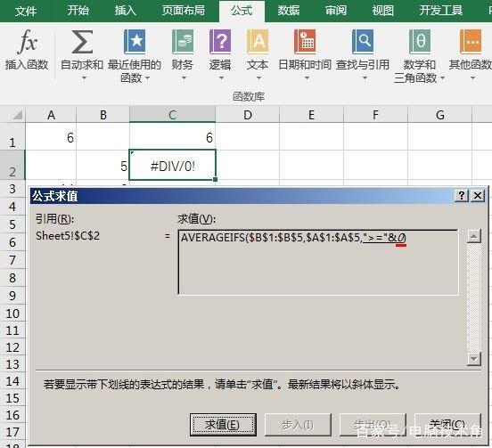Screen dimensions: 492x448
Task: Expand the 数学和三角函数 dropdown arrow
Action: [442, 77]
